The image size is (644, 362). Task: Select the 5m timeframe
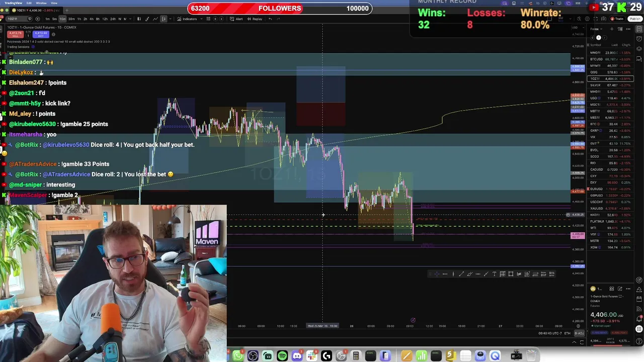(54, 19)
